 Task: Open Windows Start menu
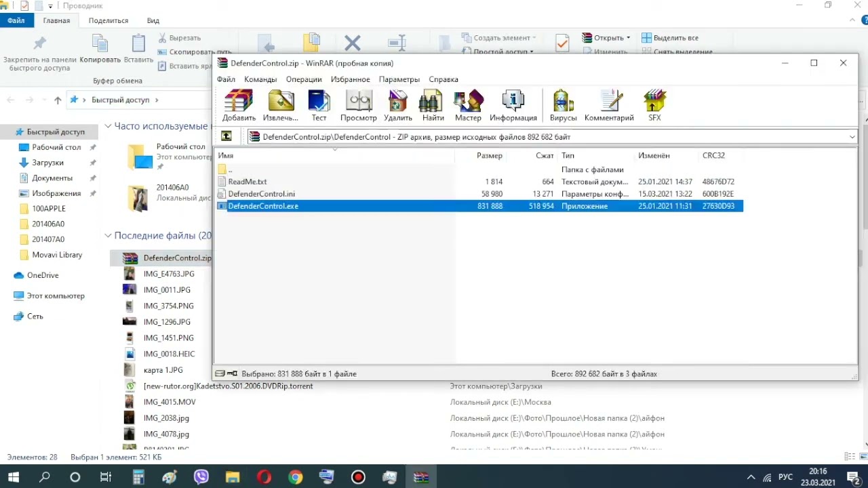tap(14, 477)
